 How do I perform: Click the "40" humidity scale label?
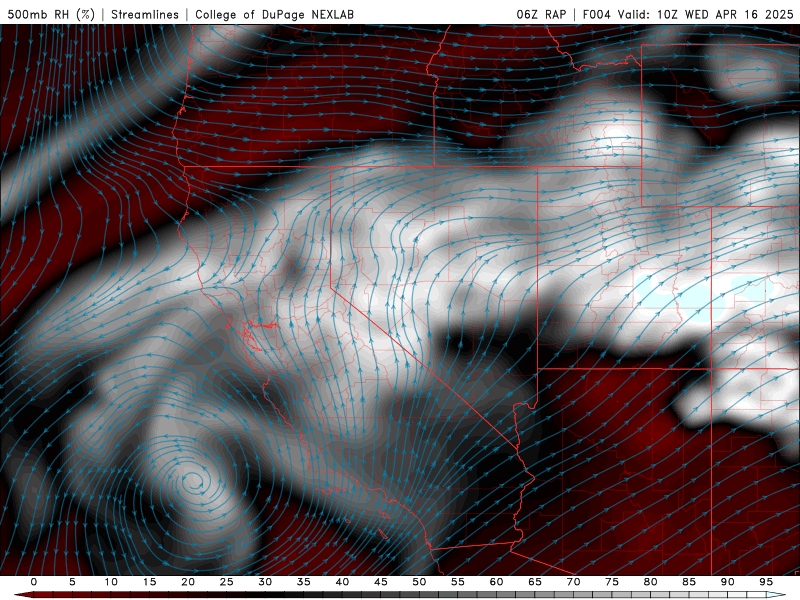342,582
